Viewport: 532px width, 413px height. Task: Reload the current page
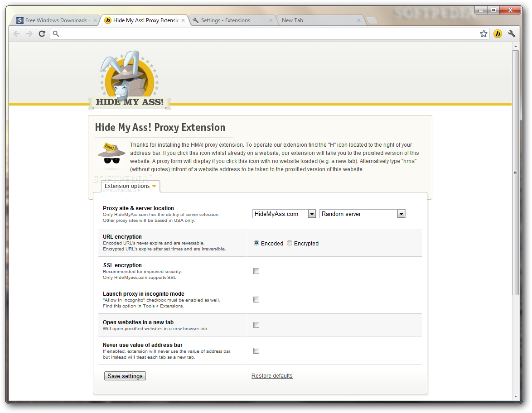click(42, 34)
